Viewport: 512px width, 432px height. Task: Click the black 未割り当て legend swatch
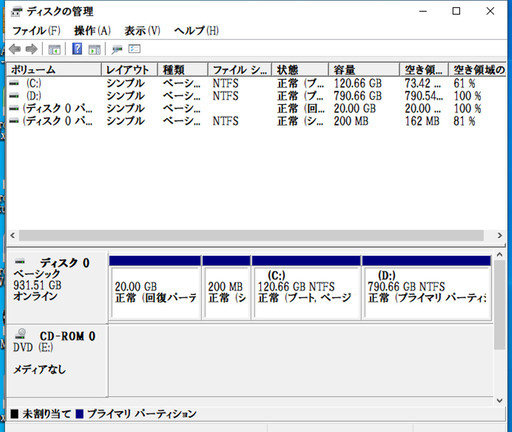(14, 414)
